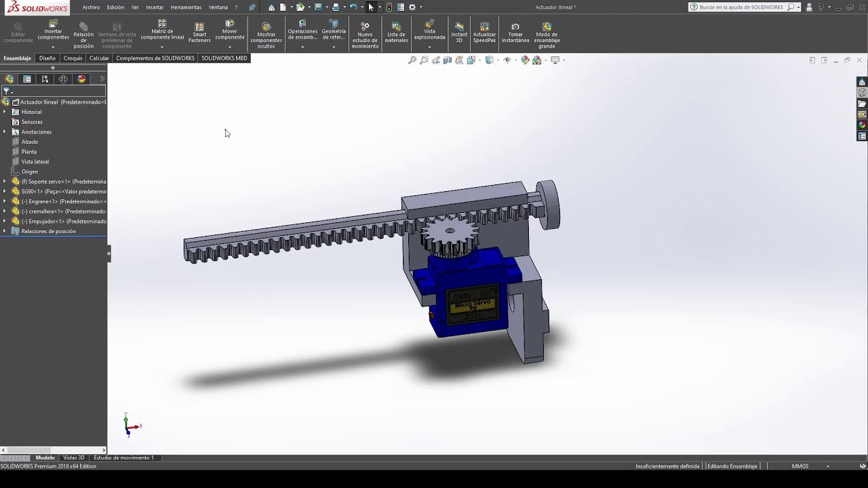Viewport: 868px width, 488px height.
Task: Click Smart Fasteners tool
Action: [199, 34]
